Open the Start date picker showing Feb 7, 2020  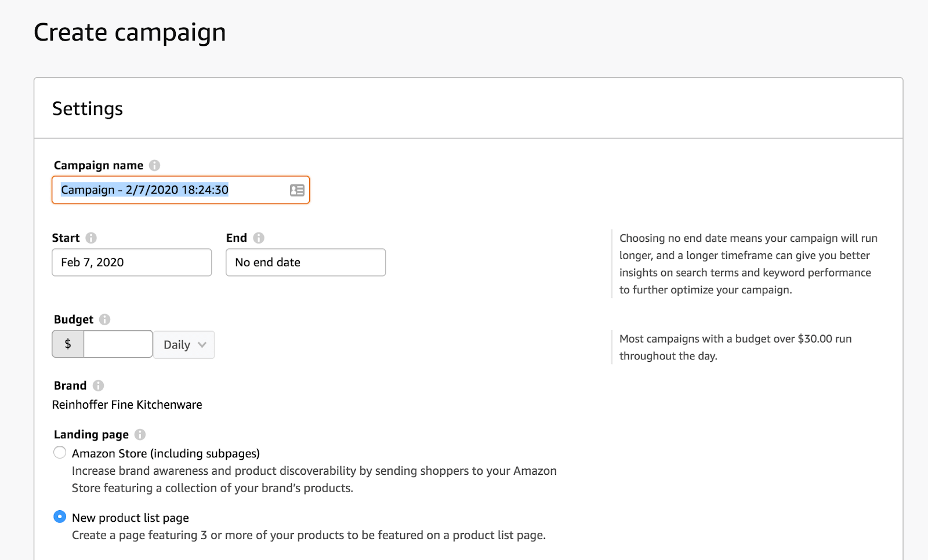132,263
